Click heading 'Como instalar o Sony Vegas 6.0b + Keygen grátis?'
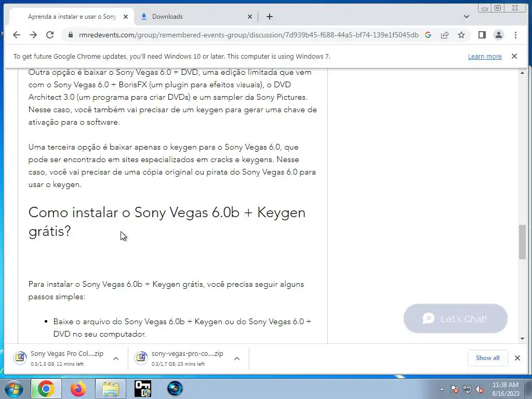The image size is (532, 399). [167, 221]
